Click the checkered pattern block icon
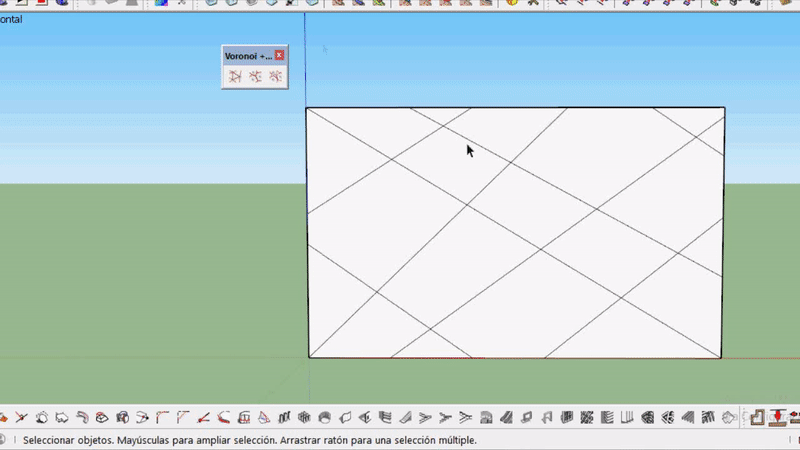Image resolution: width=800 pixels, height=450 pixels. 587,418
